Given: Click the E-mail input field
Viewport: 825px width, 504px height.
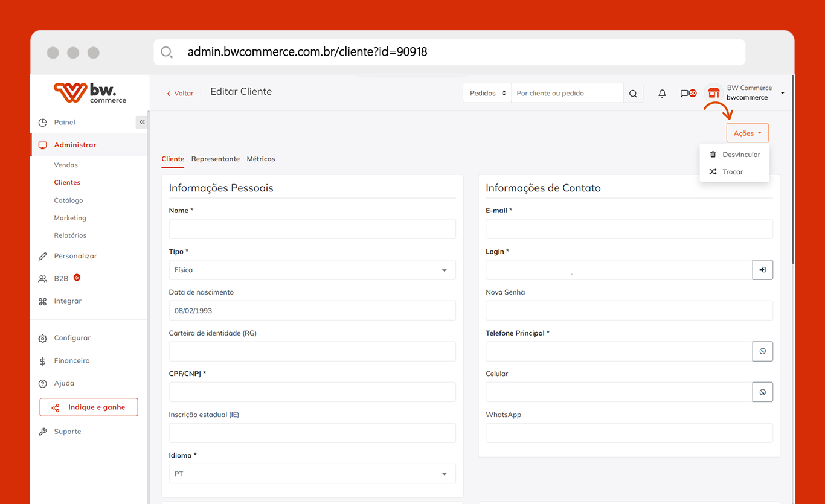Looking at the screenshot, I should [x=629, y=229].
